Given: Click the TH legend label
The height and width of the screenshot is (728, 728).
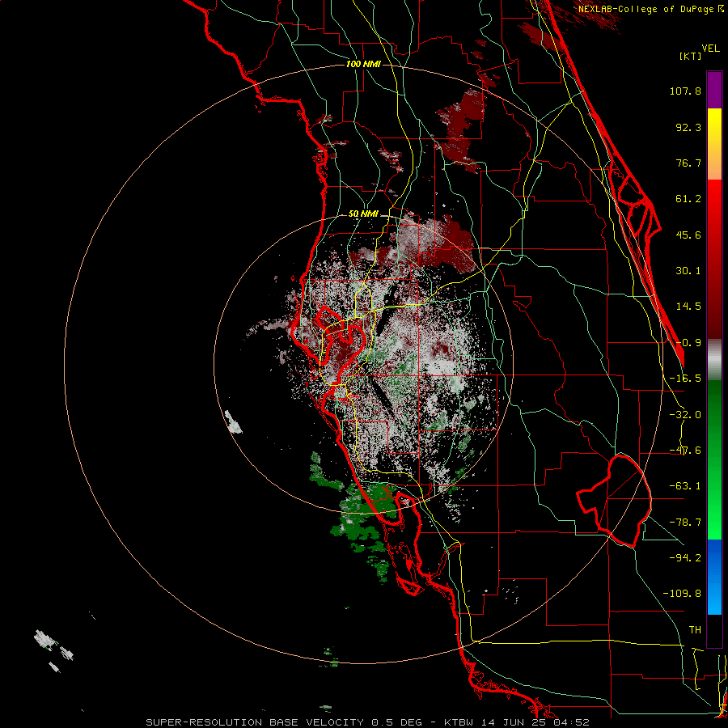Looking at the screenshot, I should tap(695, 630).
